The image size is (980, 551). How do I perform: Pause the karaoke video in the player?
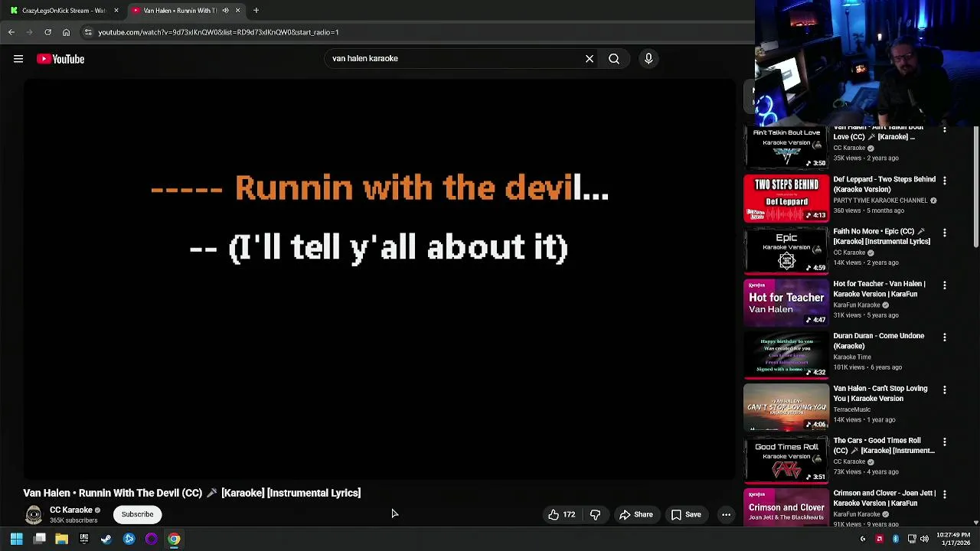[x=380, y=279]
